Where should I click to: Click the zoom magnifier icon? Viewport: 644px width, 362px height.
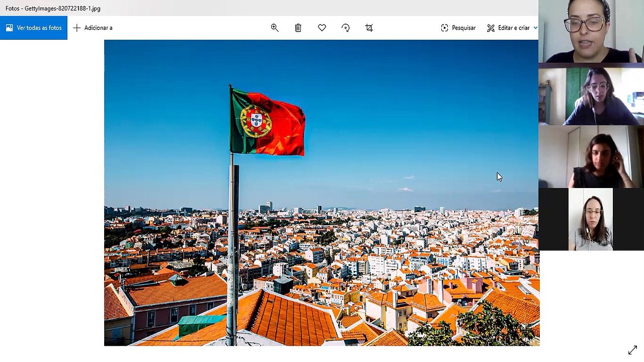click(275, 28)
